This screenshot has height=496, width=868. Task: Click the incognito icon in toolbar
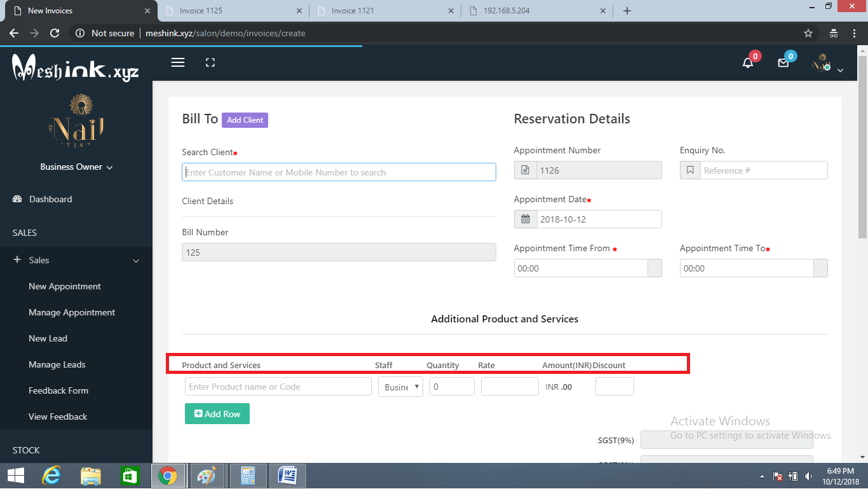[834, 33]
